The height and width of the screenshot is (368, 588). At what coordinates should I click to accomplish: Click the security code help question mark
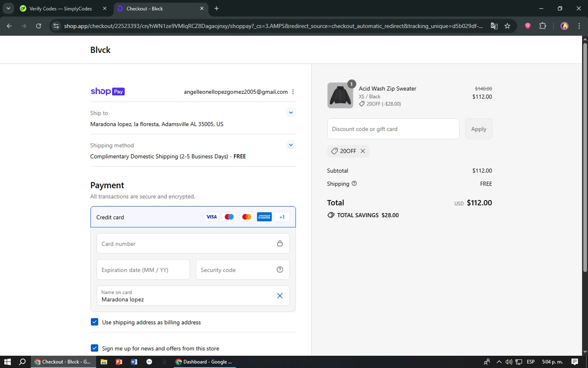coord(280,270)
